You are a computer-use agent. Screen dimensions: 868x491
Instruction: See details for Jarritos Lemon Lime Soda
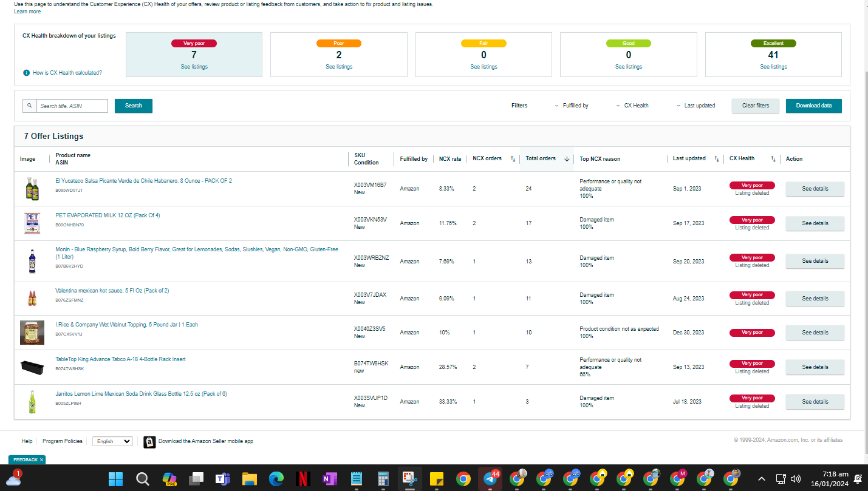point(815,402)
